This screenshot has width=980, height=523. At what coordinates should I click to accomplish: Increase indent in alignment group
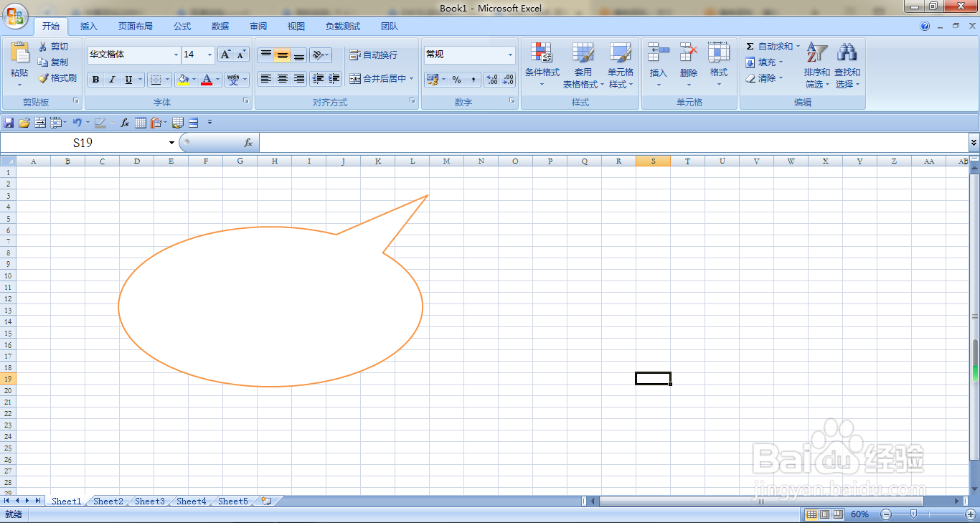pyautogui.click(x=334, y=79)
